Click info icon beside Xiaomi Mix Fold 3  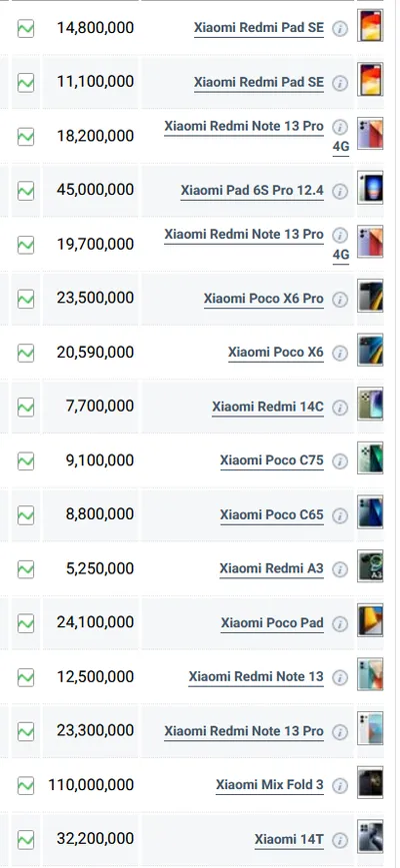click(x=340, y=785)
